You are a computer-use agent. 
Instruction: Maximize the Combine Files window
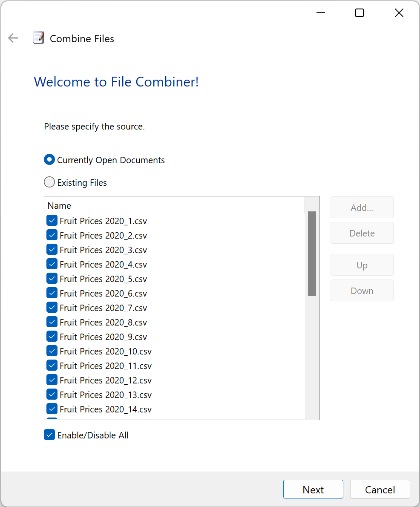(360, 13)
